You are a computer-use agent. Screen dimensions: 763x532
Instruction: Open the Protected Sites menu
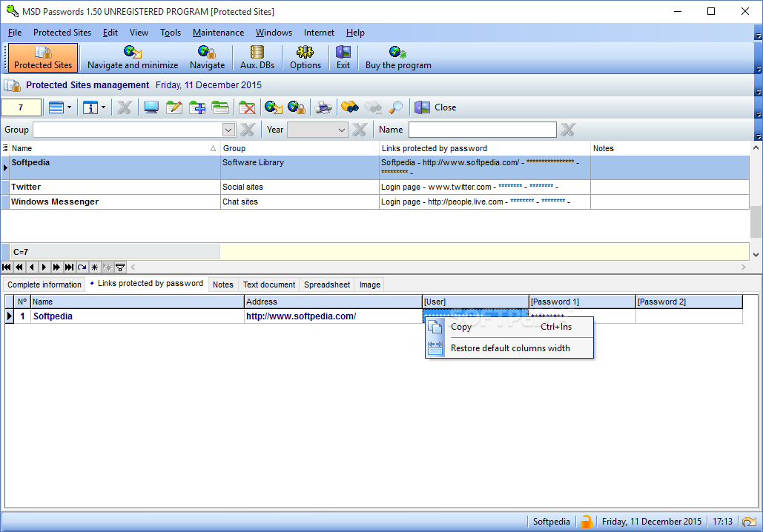pos(62,33)
